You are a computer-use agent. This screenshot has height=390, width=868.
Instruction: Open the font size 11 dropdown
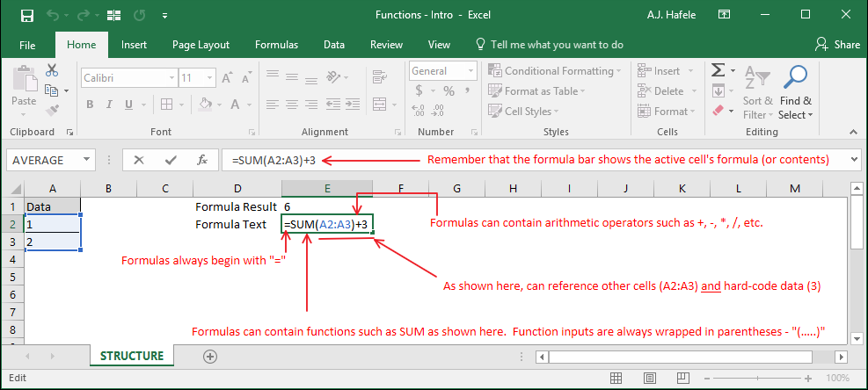[x=211, y=78]
